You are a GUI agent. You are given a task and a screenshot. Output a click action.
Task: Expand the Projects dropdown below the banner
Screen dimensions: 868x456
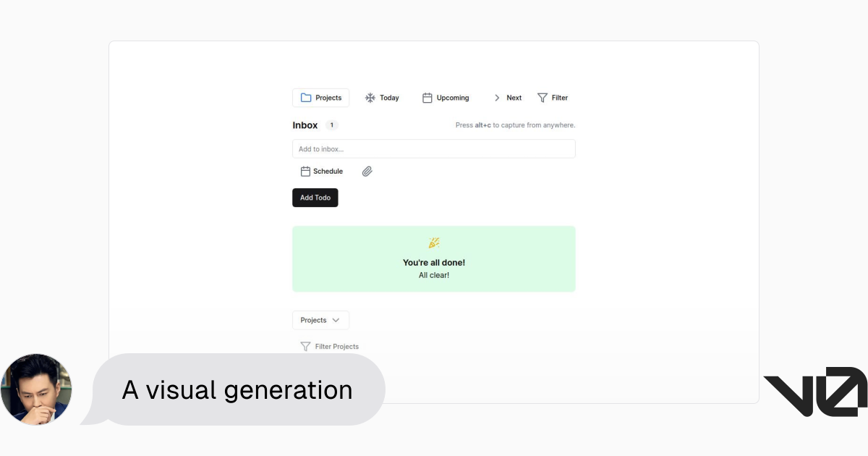[320, 320]
